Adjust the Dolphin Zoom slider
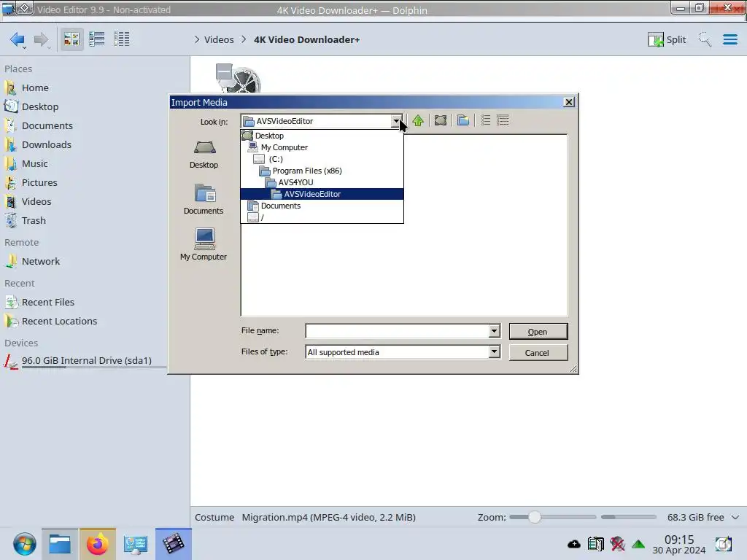This screenshot has height=560, width=747. (x=553, y=517)
